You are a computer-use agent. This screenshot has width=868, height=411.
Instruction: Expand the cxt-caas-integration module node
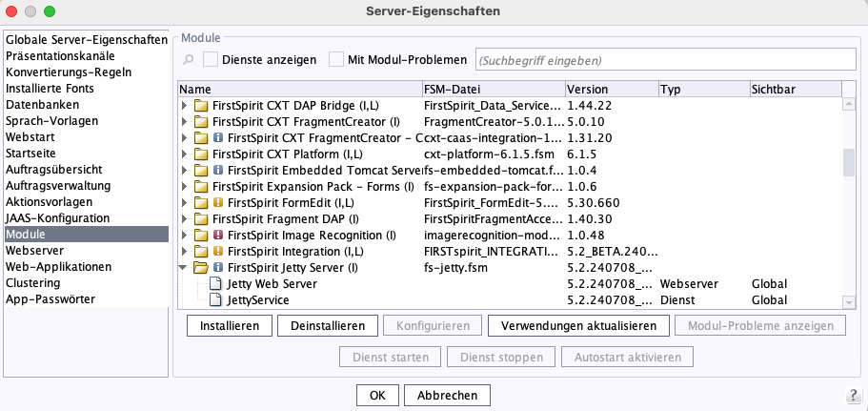pyautogui.click(x=185, y=138)
